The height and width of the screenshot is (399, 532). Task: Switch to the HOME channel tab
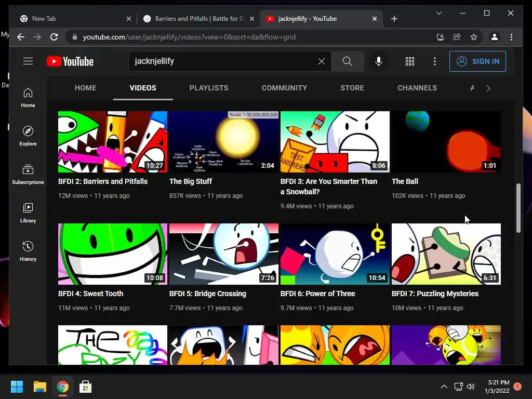[x=86, y=88]
